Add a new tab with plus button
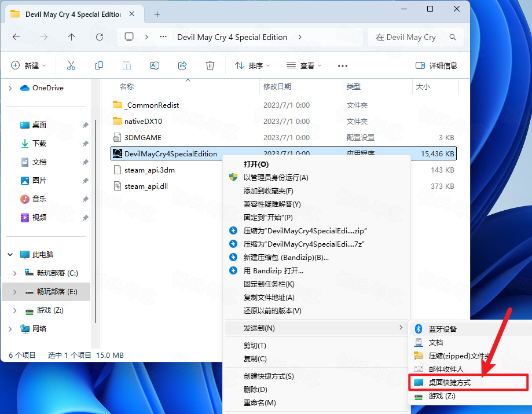The width and height of the screenshot is (532, 414). click(157, 14)
